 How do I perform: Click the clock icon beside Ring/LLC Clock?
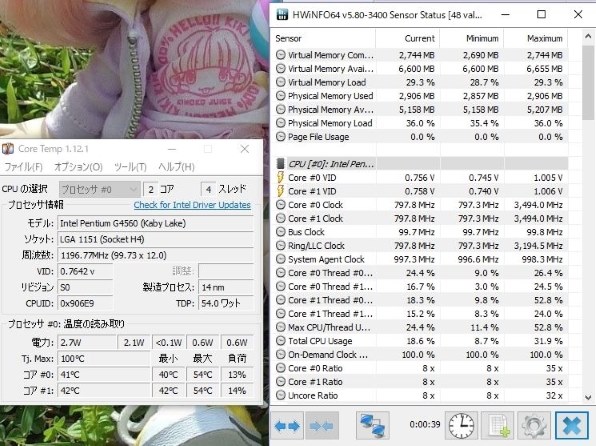point(281,246)
